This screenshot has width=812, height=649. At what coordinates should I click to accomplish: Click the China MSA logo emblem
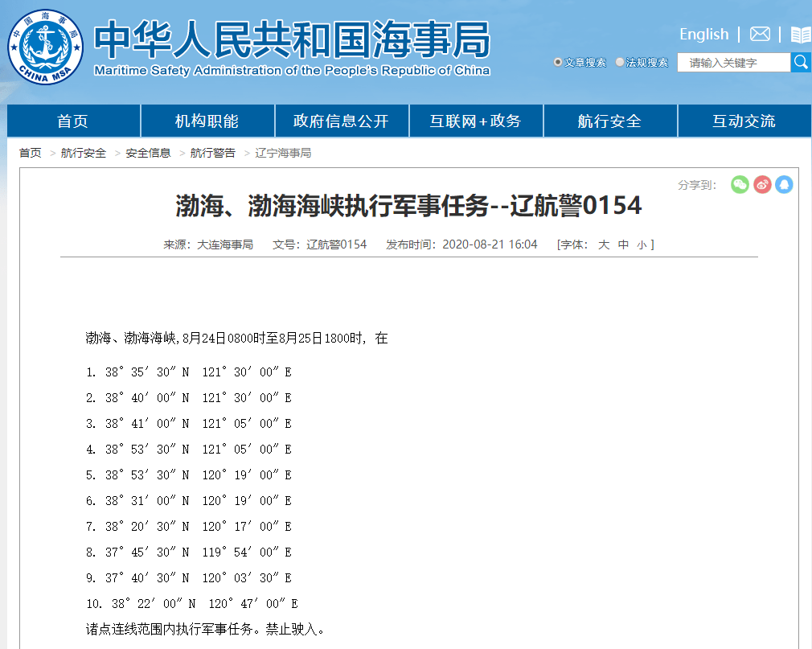pos(46,47)
